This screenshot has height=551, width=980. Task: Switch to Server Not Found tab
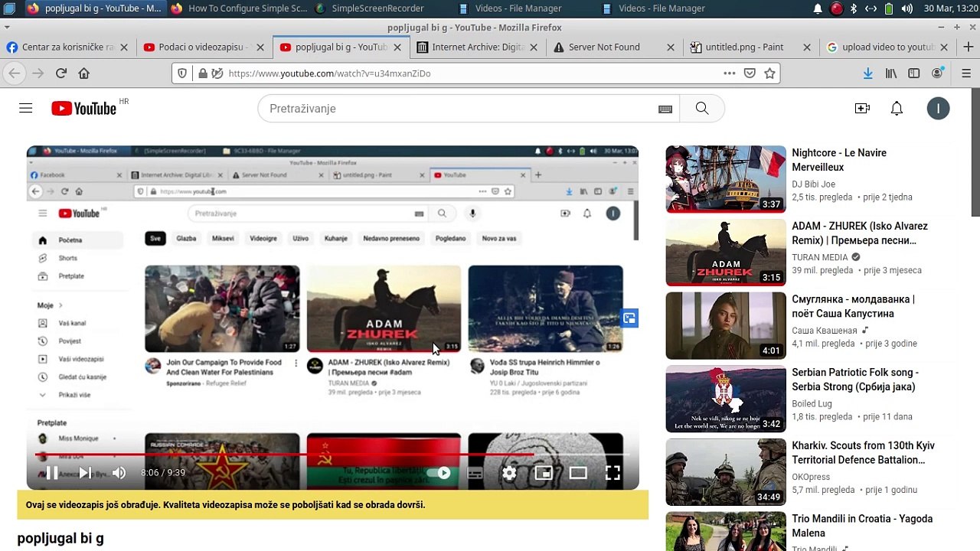click(x=614, y=47)
